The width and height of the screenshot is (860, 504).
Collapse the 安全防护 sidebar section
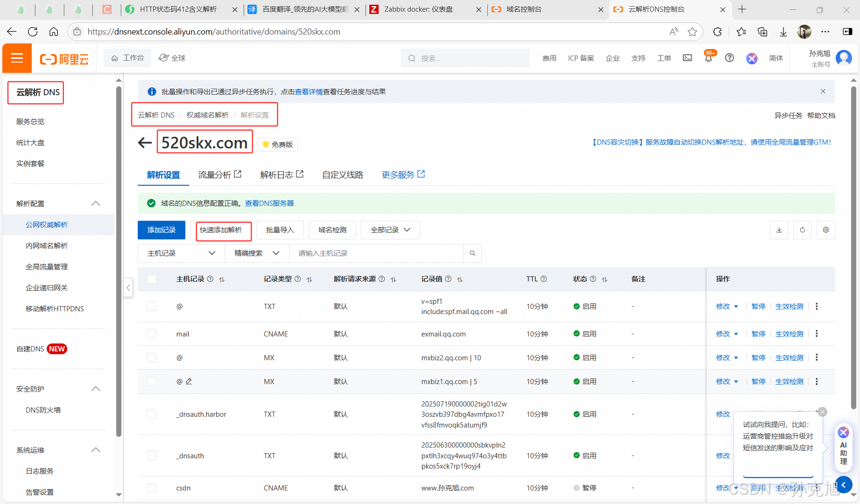pos(96,389)
